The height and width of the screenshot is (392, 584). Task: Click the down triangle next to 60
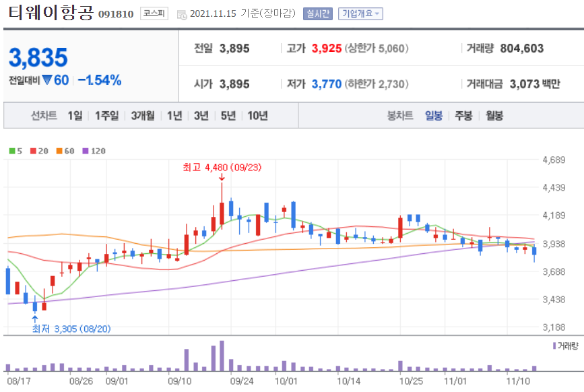click(47, 79)
